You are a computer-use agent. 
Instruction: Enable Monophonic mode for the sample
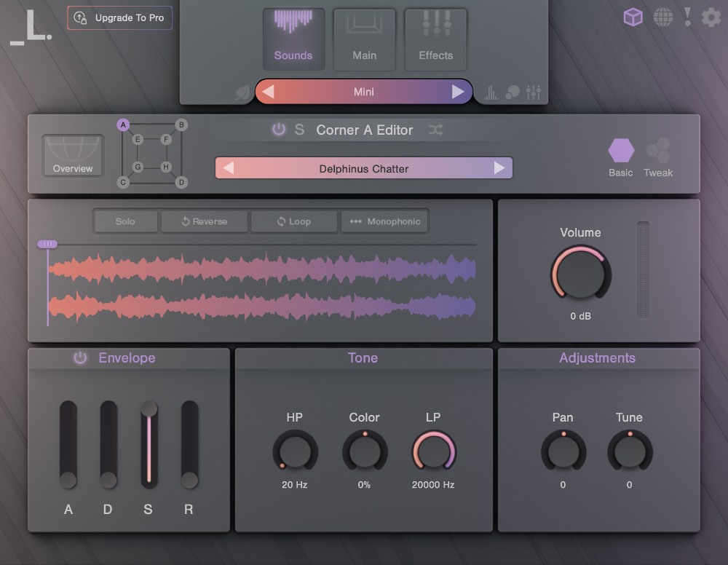[x=384, y=221]
